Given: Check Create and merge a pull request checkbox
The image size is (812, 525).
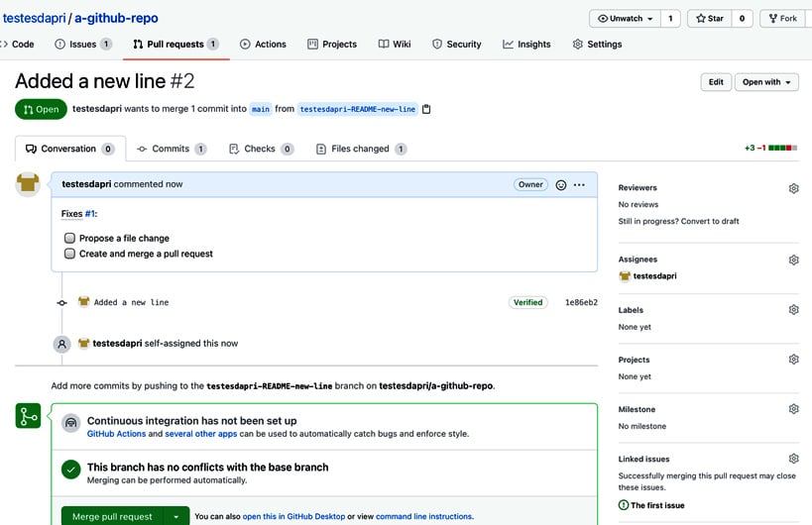Looking at the screenshot, I should pyautogui.click(x=69, y=254).
